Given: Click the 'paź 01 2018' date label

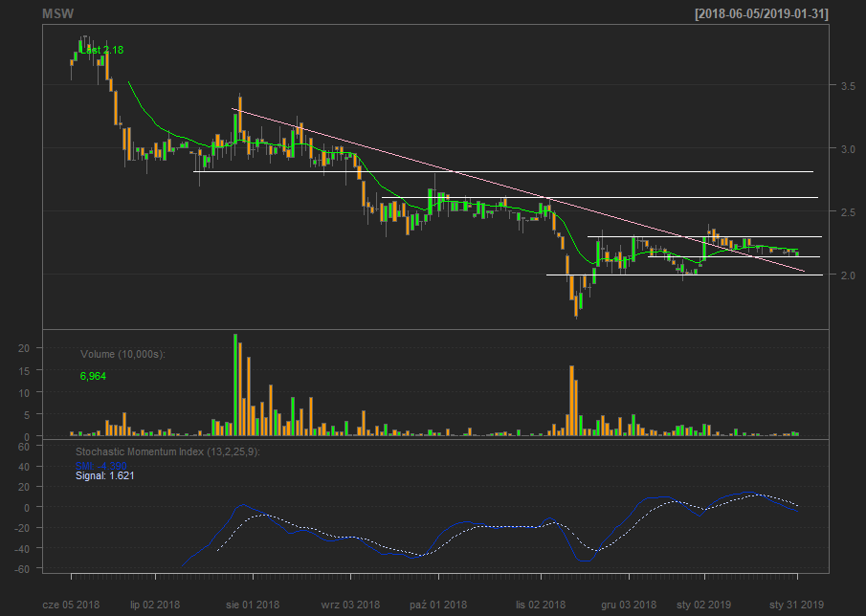Looking at the screenshot, I should coord(438,605).
